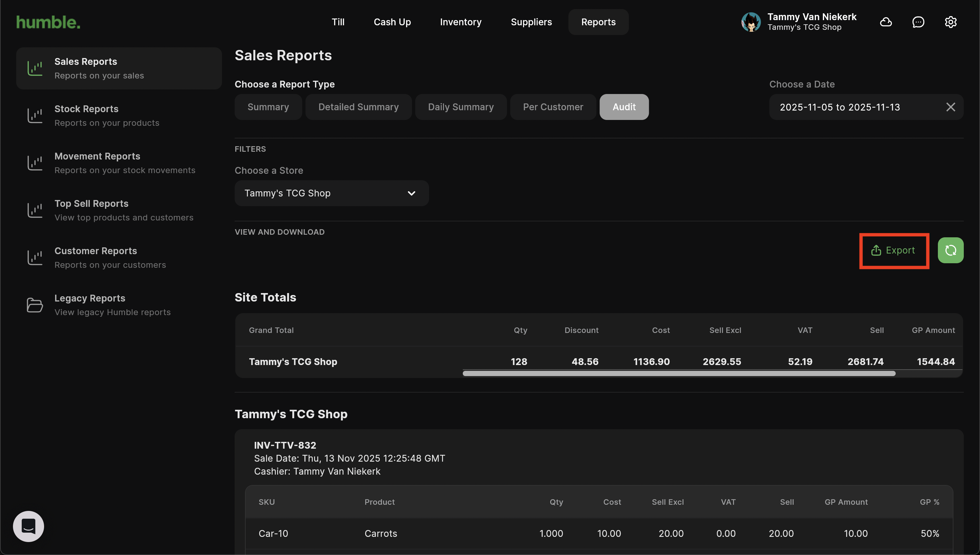
Task: Select the Daily Summary report type
Action: 461,107
